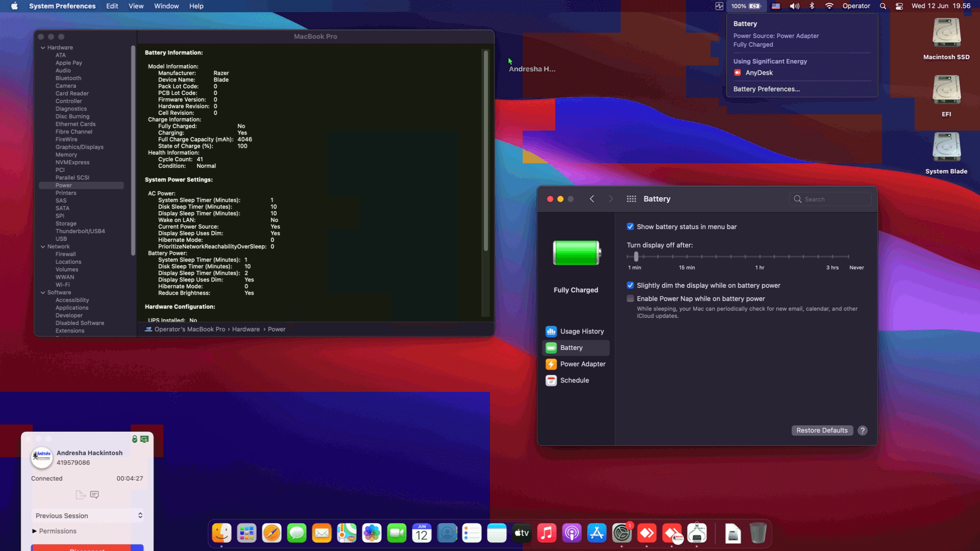This screenshot has width=980, height=551.
Task: Expand the Permissions disclosure triangle
Action: coord(34,531)
